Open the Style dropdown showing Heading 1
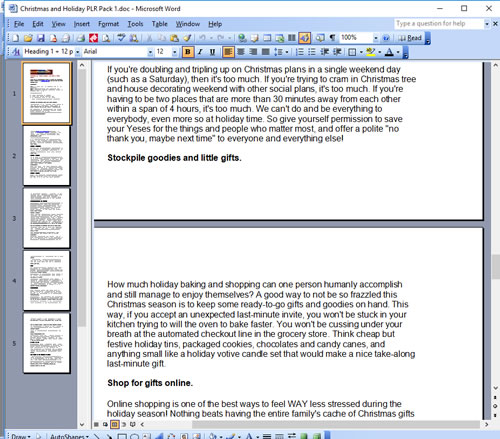Screen dimensions: 500x439 coord(77,52)
